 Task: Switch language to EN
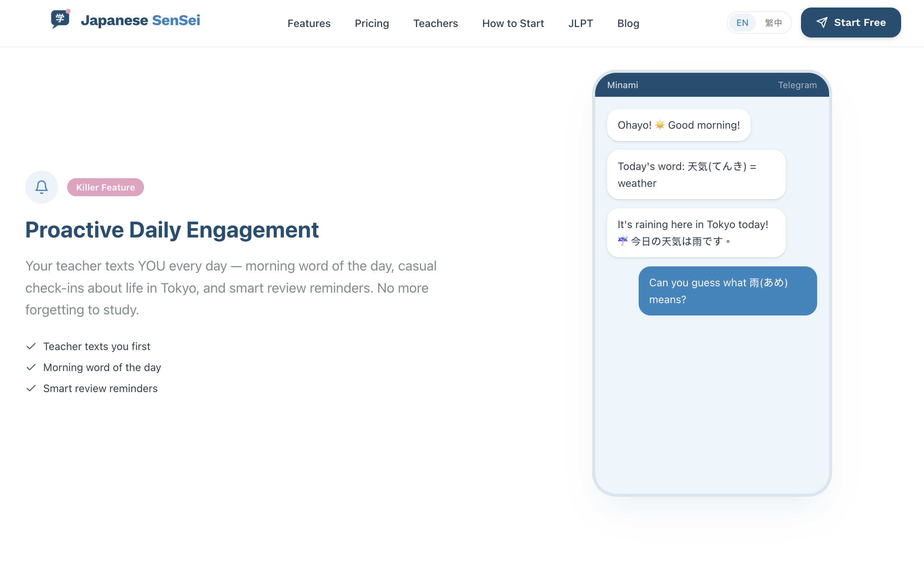pyautogui.click(x=742, y=23)
